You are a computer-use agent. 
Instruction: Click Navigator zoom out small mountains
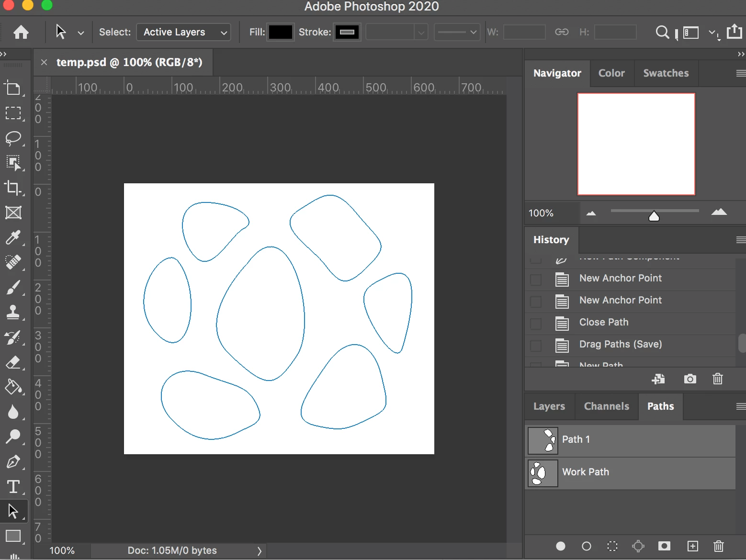click(591, 213)
